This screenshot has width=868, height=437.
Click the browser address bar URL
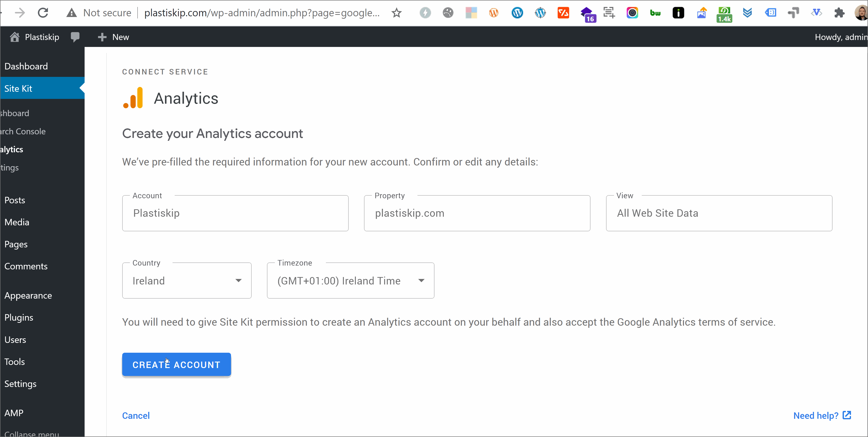tap(262, 13)
